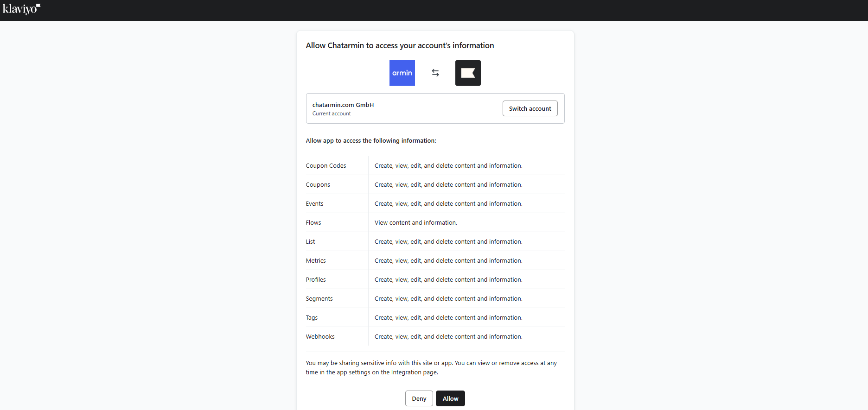This screenshot has width=868, height=410.
Task: Click the Coupons scope label
Action: [x=318, y=184]
